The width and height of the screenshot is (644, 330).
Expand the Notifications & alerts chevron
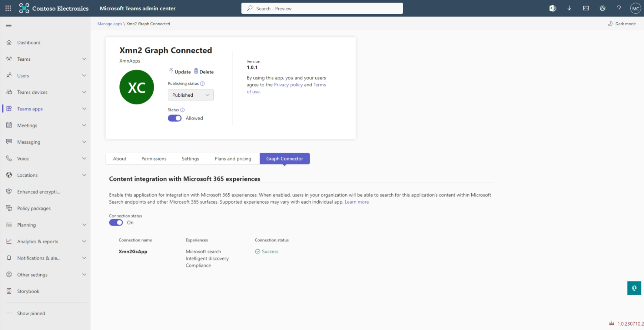pos(84,258)
